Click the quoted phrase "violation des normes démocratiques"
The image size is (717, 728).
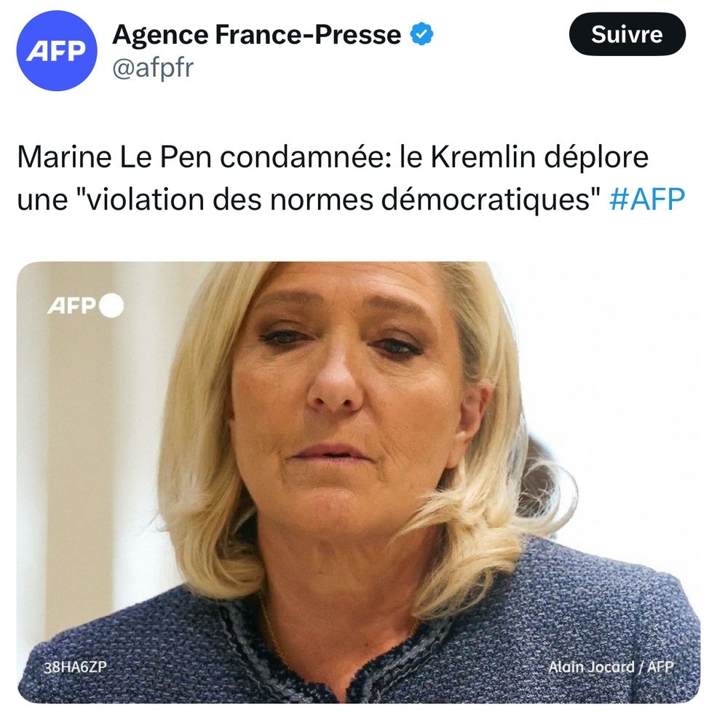pyautogui.click(x=337, y=199)
